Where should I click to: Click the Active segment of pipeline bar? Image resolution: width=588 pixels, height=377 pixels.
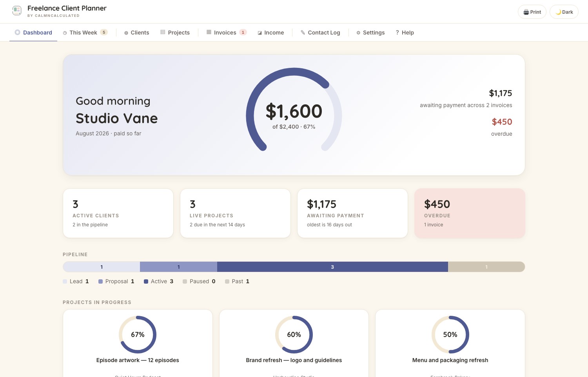332,267
